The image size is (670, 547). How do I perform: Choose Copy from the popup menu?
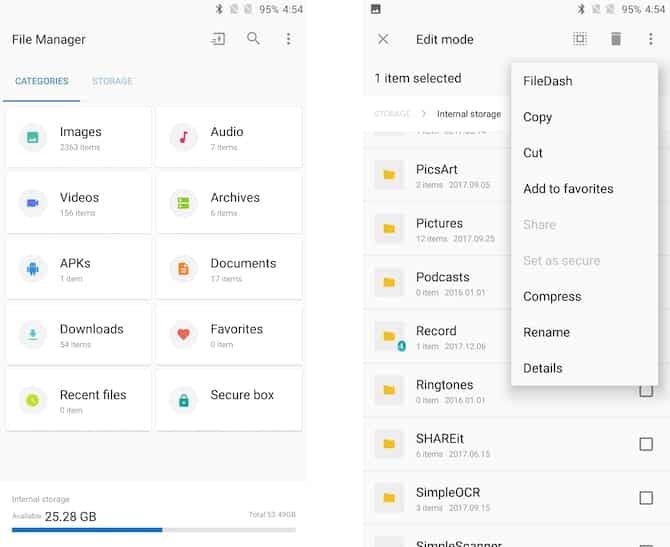coord(537,117)
